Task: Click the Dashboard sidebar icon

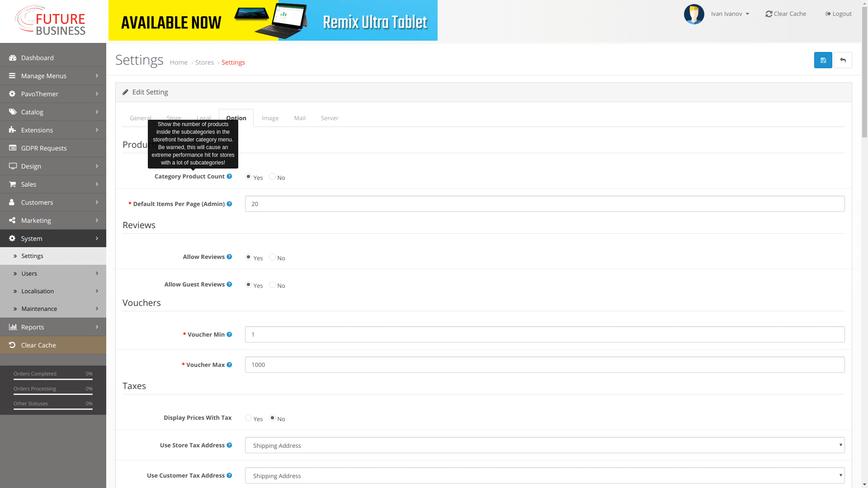Action: (x=12, y=58)
